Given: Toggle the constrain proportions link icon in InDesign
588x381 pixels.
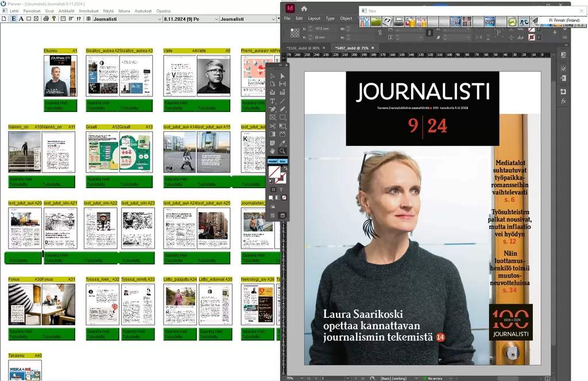Looking at the screenshot, I should [x=430, y=33].
